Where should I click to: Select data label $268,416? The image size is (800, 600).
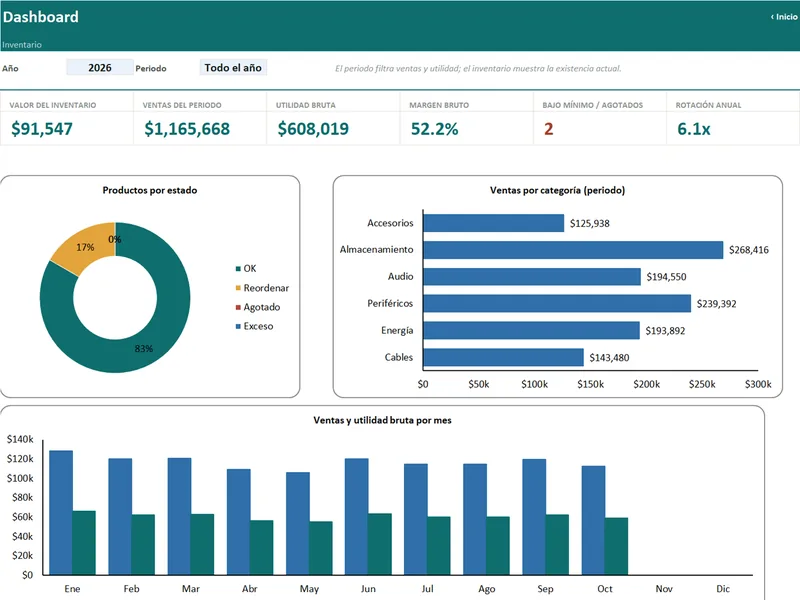click(748, 250)
